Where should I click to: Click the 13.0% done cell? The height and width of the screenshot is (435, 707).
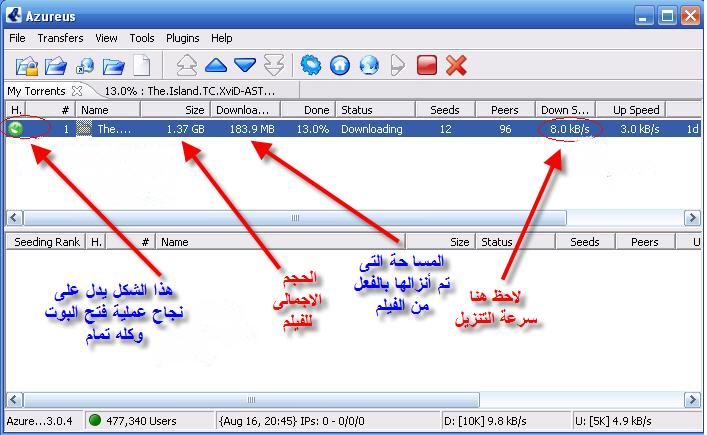point(312,129)
